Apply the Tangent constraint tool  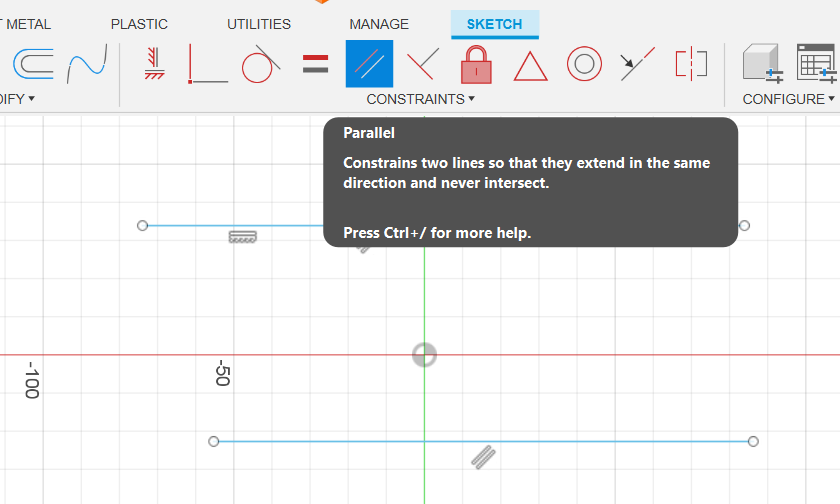[261, 64]
